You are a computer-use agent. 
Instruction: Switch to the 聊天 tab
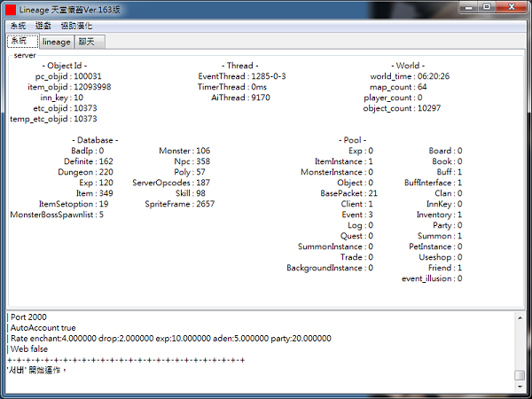point(90,42)
